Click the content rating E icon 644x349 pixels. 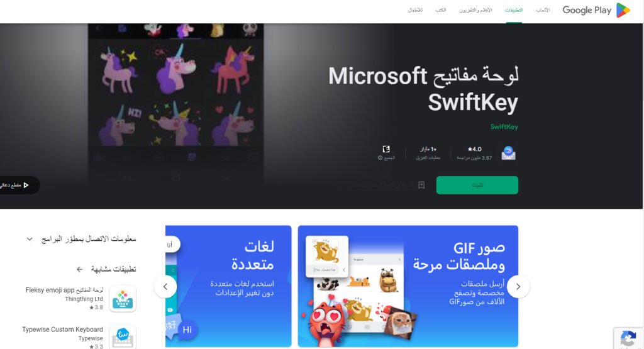tap(386, 149)
